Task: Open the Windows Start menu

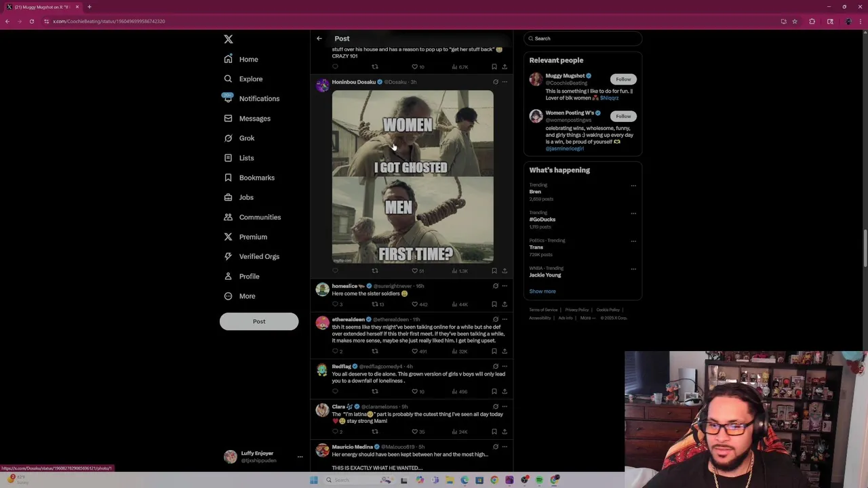Action: click(313, 480)
